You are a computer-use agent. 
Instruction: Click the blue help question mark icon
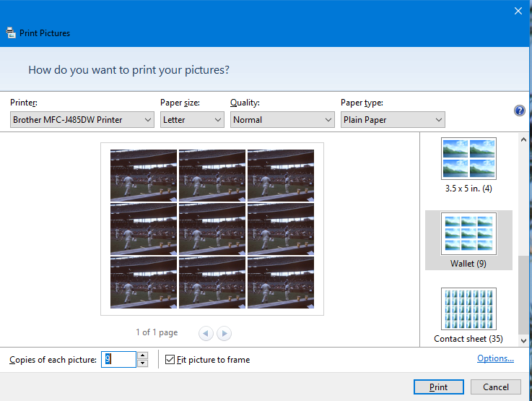pyautogui.click(x=519, y=111)
